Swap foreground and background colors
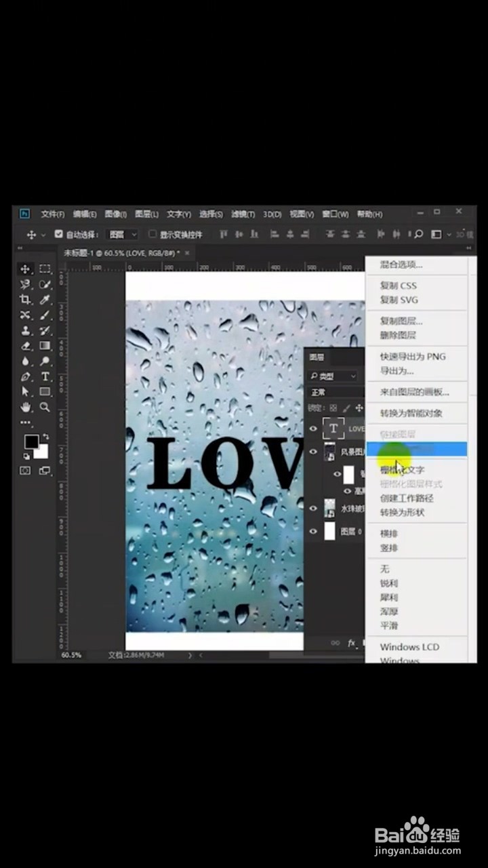488x868 pixels. tap(46, 437)
